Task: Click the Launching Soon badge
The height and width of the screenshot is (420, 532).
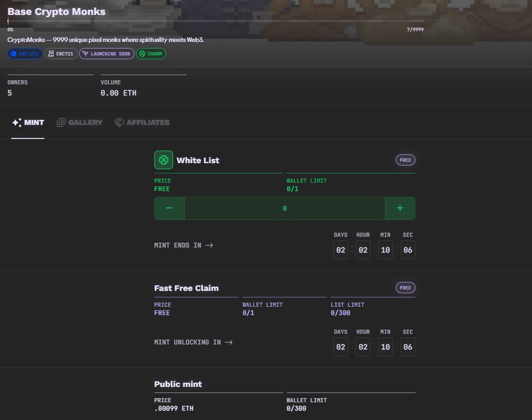Action: click(106, 54)
